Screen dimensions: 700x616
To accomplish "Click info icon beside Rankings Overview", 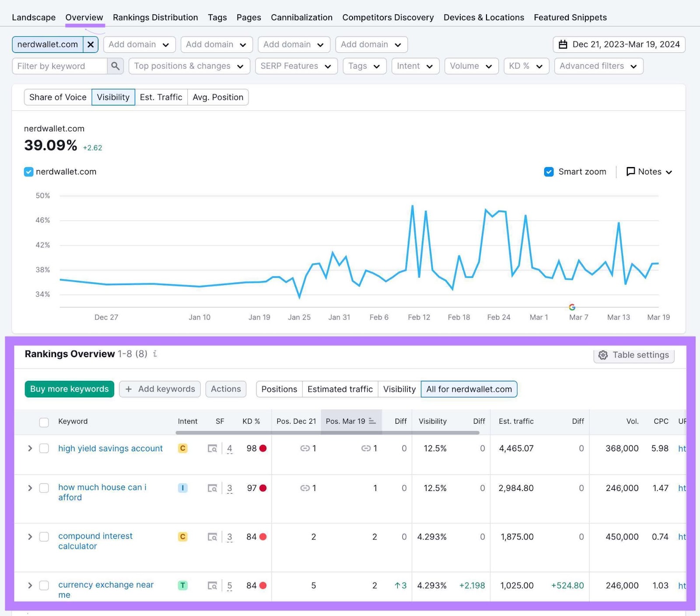I will tap(155, 354).
